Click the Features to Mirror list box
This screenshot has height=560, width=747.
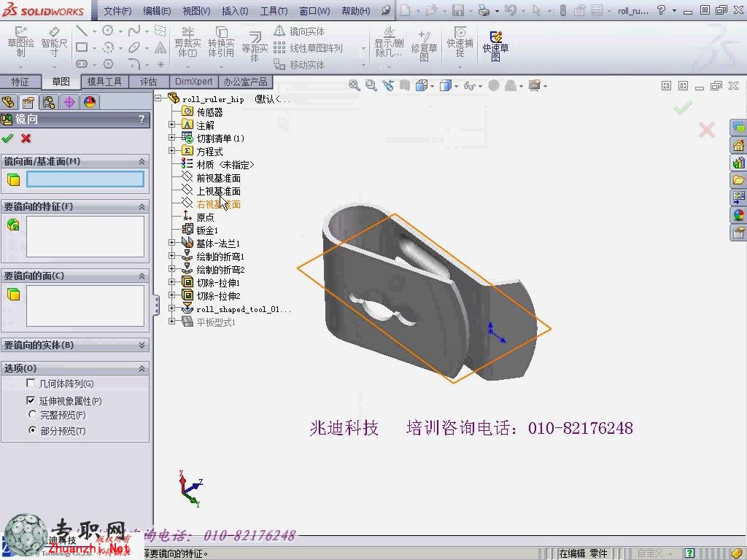85,237
